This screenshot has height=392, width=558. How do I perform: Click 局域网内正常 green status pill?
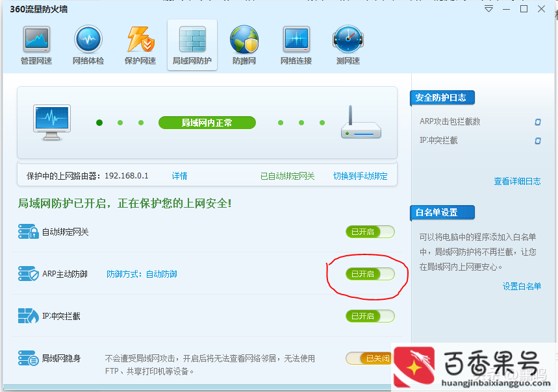[x=207, y=123]
